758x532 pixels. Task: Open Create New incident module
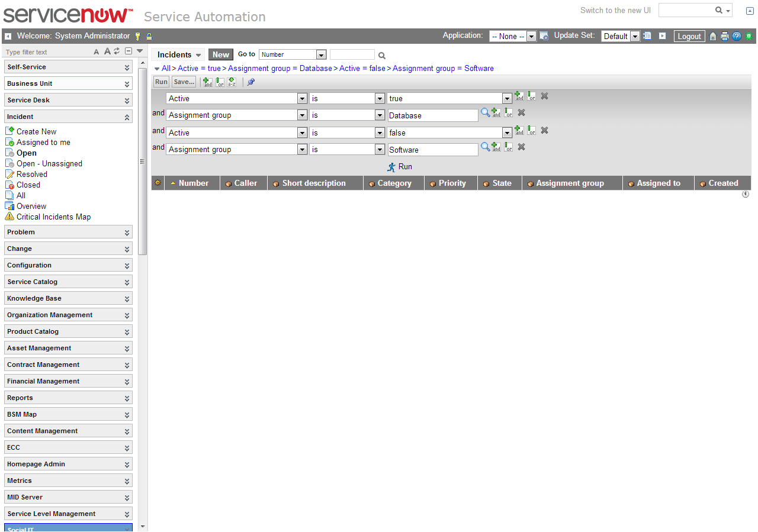coord(37,131)
